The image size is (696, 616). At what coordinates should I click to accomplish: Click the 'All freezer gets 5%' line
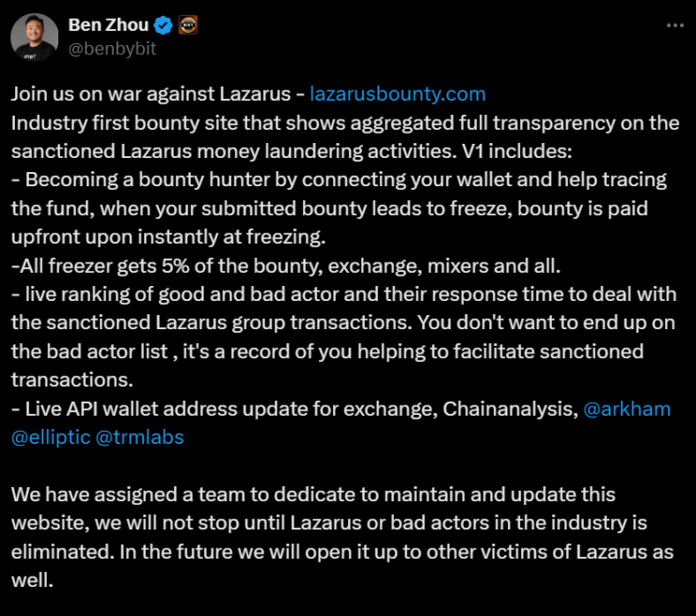click(x=286, y=266)
